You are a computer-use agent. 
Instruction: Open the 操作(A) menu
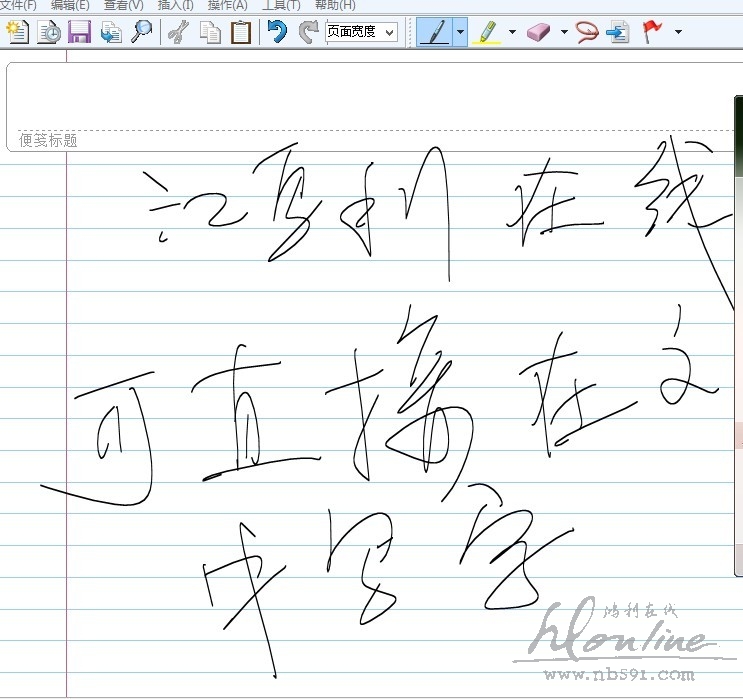pos(227,5)
